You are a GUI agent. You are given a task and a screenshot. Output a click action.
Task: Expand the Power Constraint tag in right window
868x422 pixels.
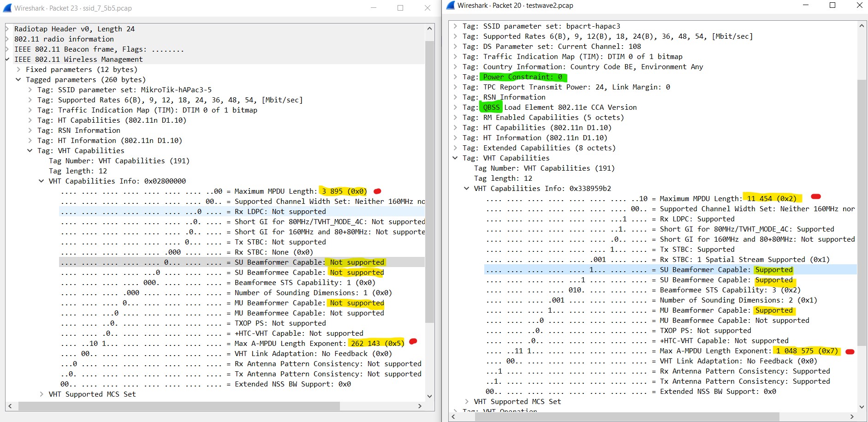tap(455, 77)
